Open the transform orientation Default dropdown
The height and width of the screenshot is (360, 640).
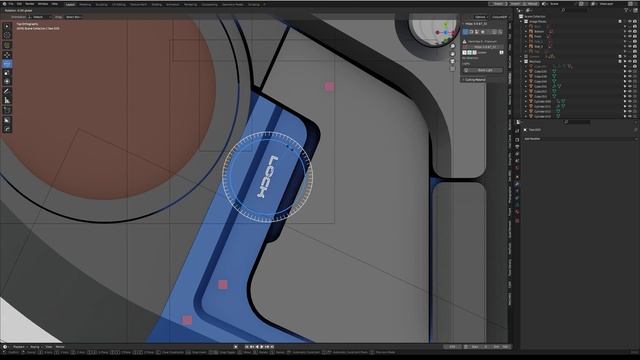click(40, 17)
